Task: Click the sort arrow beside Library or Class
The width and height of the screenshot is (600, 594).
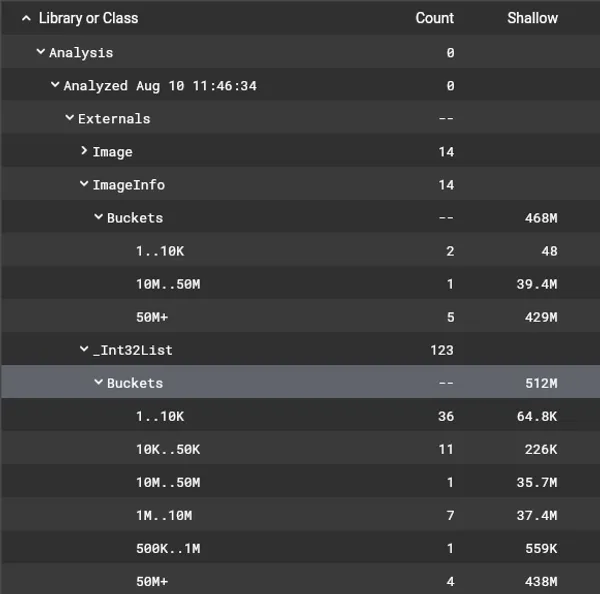Action: coord(26,18)
